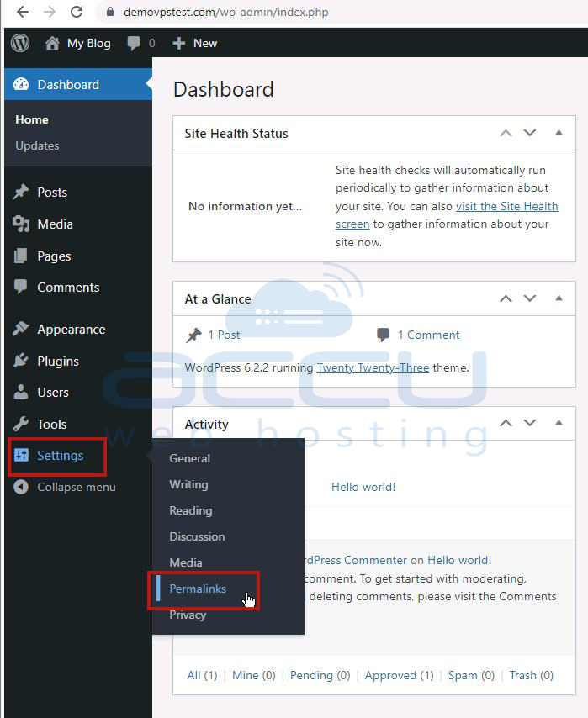Click the browser address bar

[x=339, y=12]
